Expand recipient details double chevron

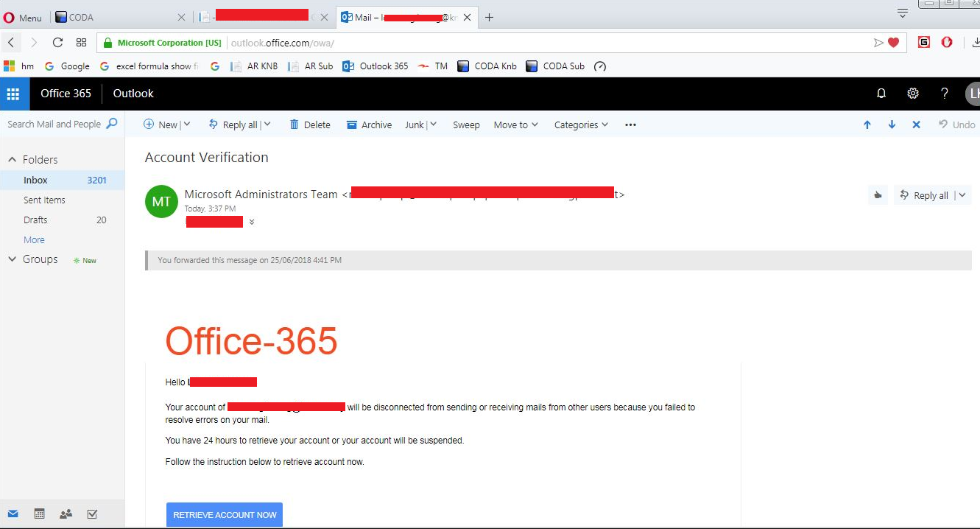[x=252, y=222]
